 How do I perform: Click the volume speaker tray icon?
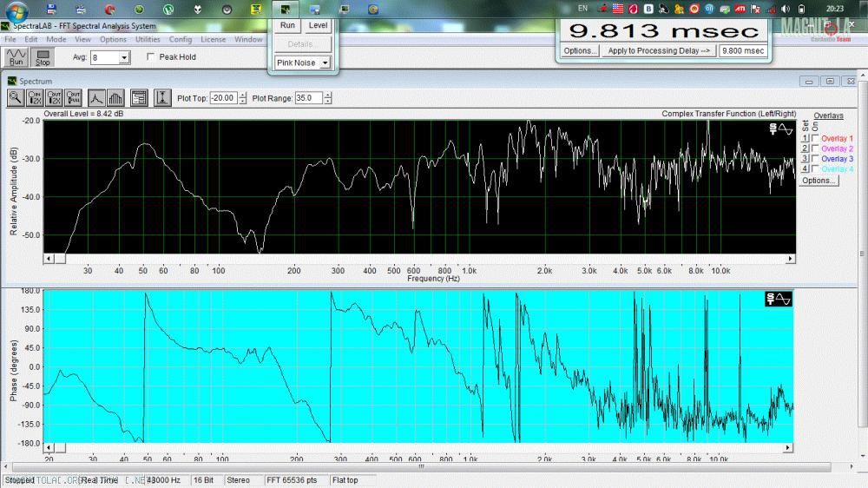tap(786, 9)
